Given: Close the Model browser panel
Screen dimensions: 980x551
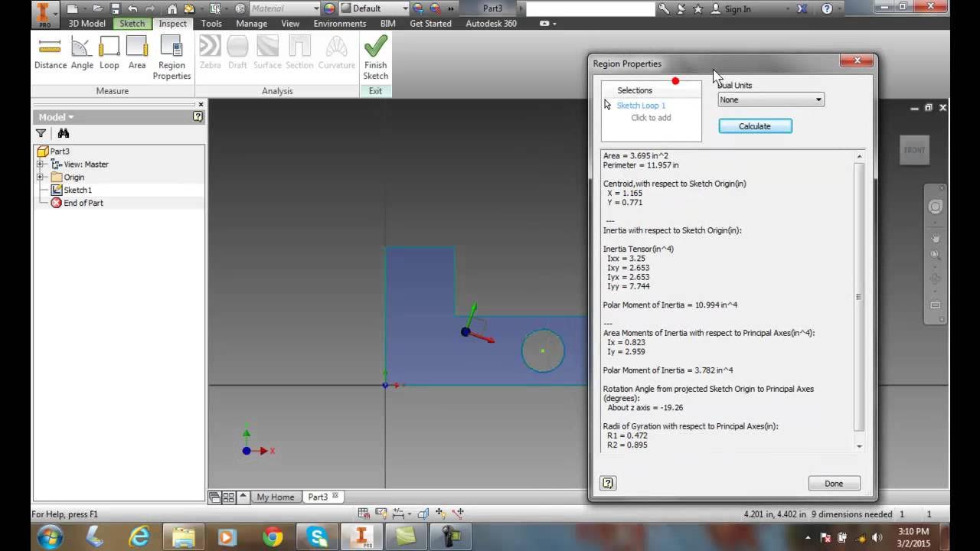Looking at the screenshot, I should [x=201, y=104].
